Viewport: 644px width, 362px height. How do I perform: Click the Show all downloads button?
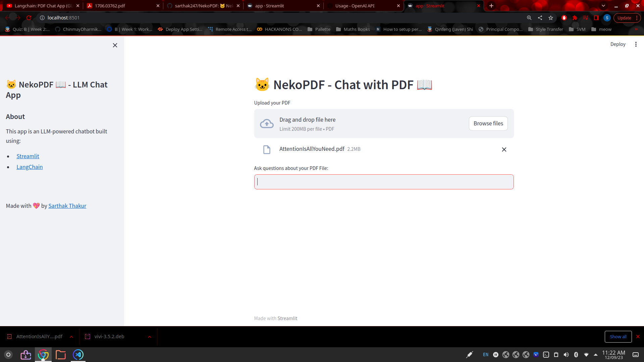(x=618, y=337)
